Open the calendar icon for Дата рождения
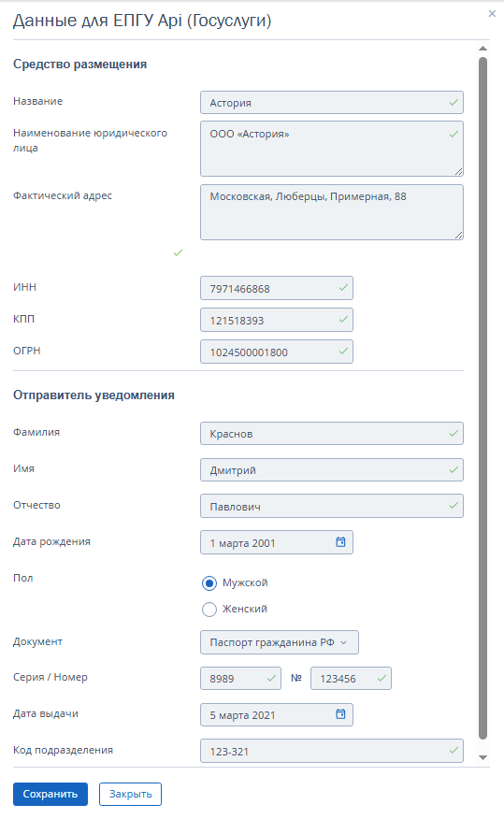The image size is (504, 819). (340, 542)
